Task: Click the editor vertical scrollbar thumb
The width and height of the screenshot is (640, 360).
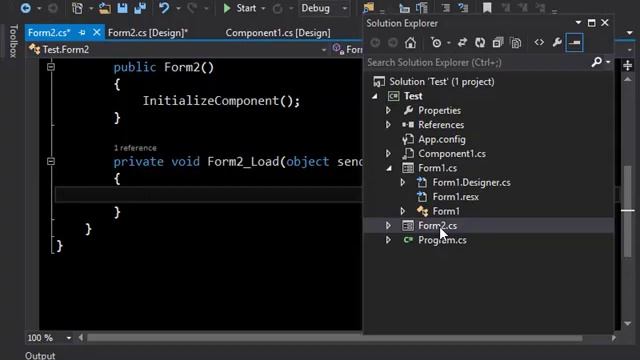Action: (x=628, y=211)
